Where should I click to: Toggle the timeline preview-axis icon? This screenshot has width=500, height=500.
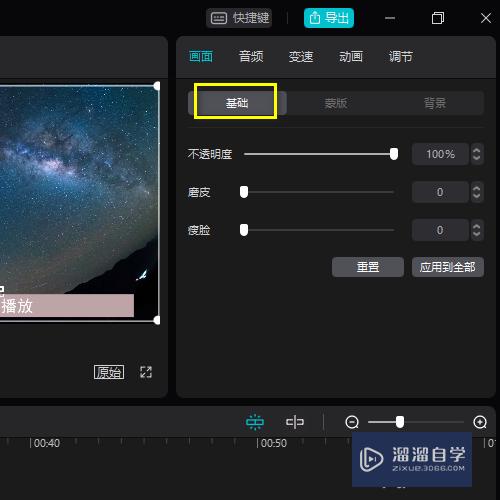pos(295,422)
